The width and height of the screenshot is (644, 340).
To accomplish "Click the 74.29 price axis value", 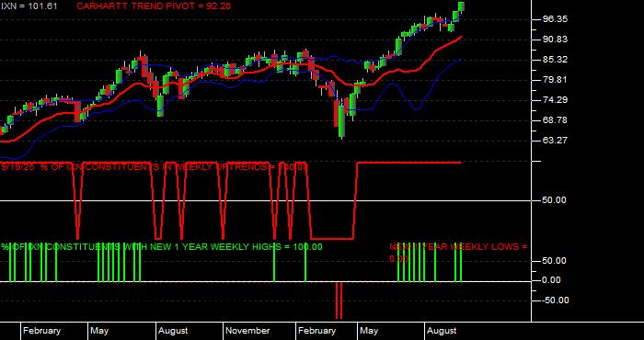I will (x=555, y=99).
